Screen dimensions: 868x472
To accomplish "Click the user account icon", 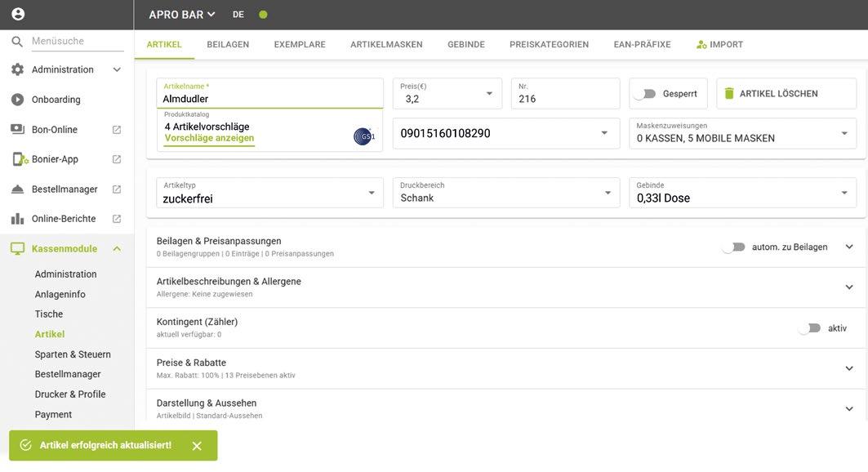I will [18, 14].
